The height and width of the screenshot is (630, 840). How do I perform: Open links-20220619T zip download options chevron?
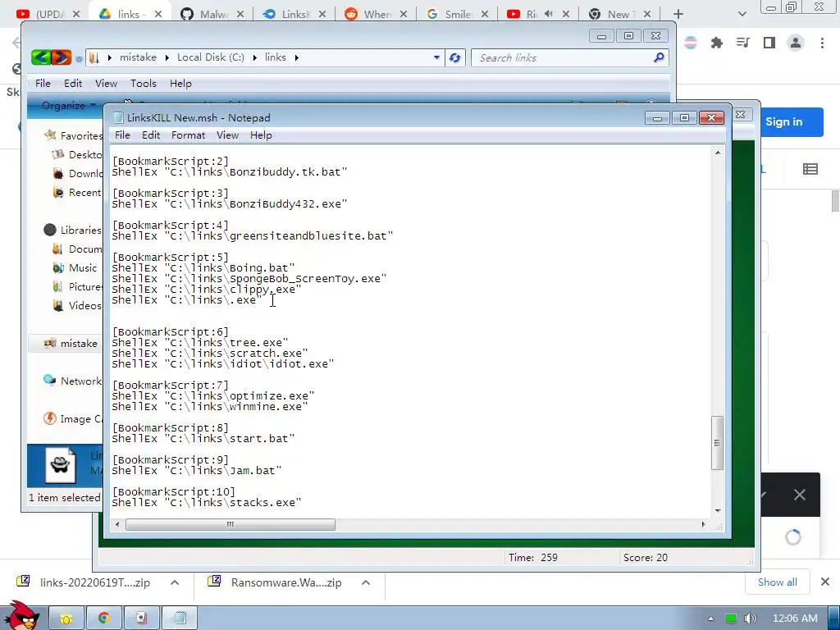pos(175,582)
